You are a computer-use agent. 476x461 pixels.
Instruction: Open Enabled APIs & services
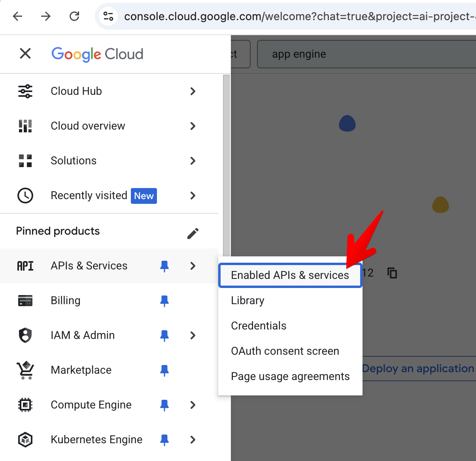(x=290, y=275)
